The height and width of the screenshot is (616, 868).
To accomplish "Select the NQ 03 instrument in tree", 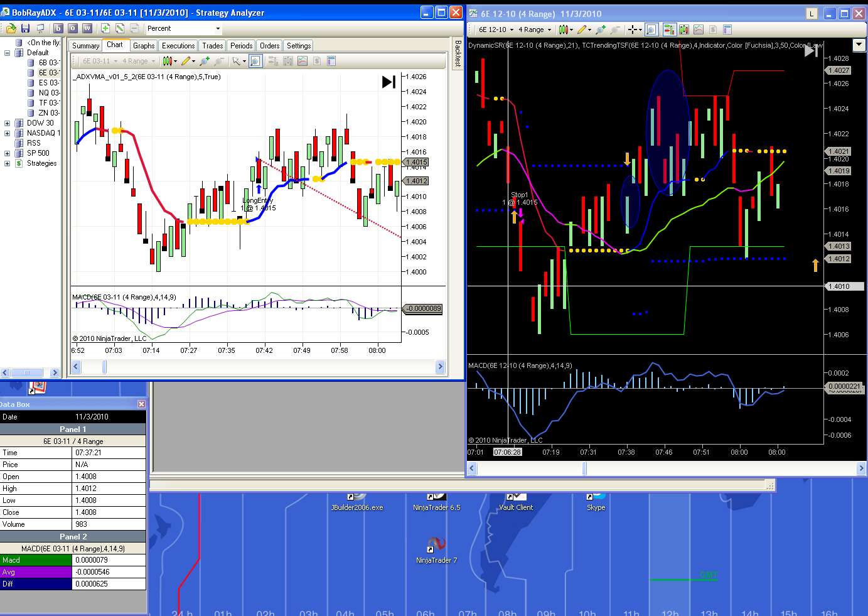I will (x=48, y=93).
